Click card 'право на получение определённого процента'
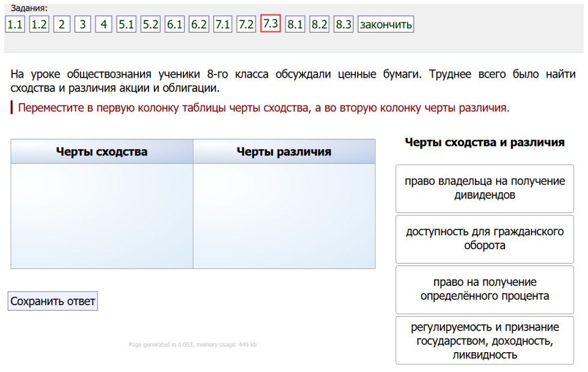 (485, 290)
